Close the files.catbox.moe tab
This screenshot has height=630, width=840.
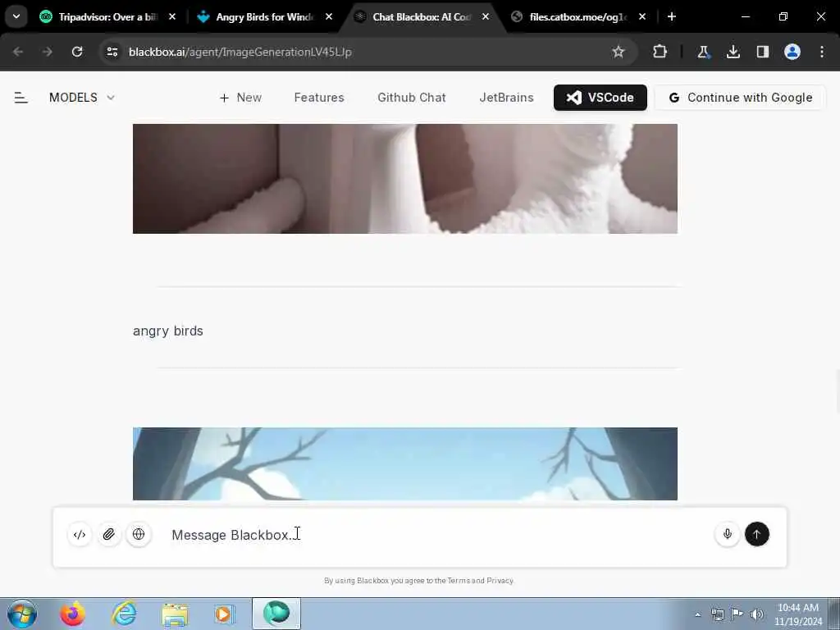coord(642,17)
